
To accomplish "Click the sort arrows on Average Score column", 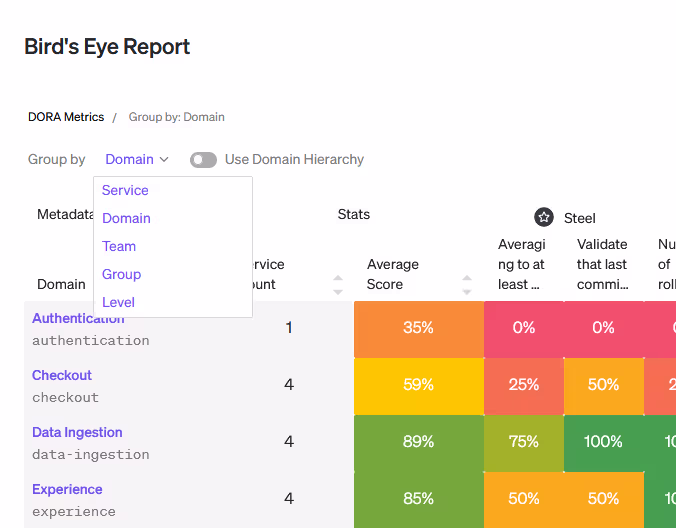I will pos(466,284).
